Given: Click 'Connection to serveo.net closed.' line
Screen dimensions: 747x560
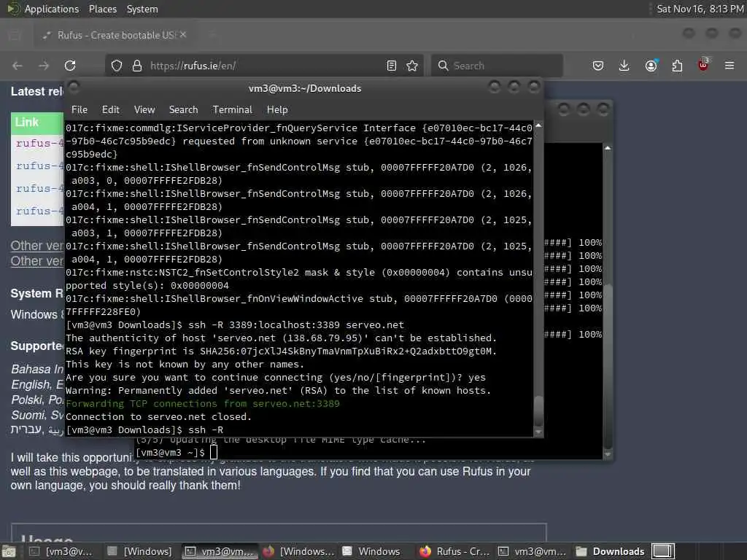Looking at the screenshot, I should pyautogui.click(x=158, y=416).
